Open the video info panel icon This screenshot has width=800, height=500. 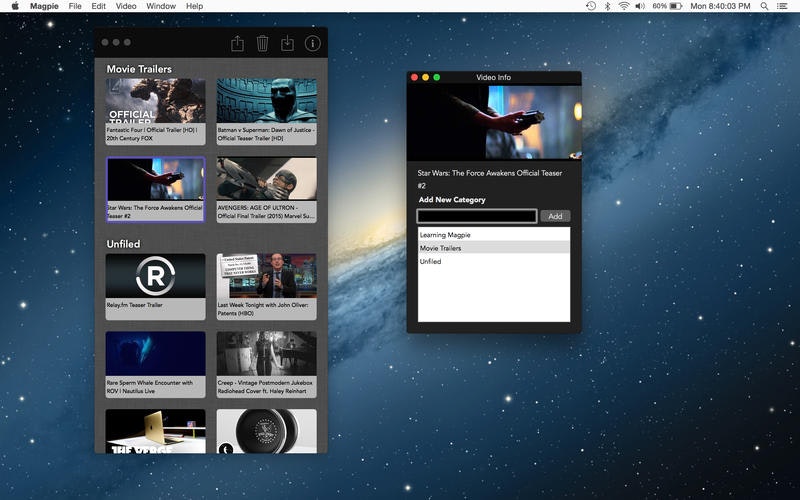[x=312, y=43]
